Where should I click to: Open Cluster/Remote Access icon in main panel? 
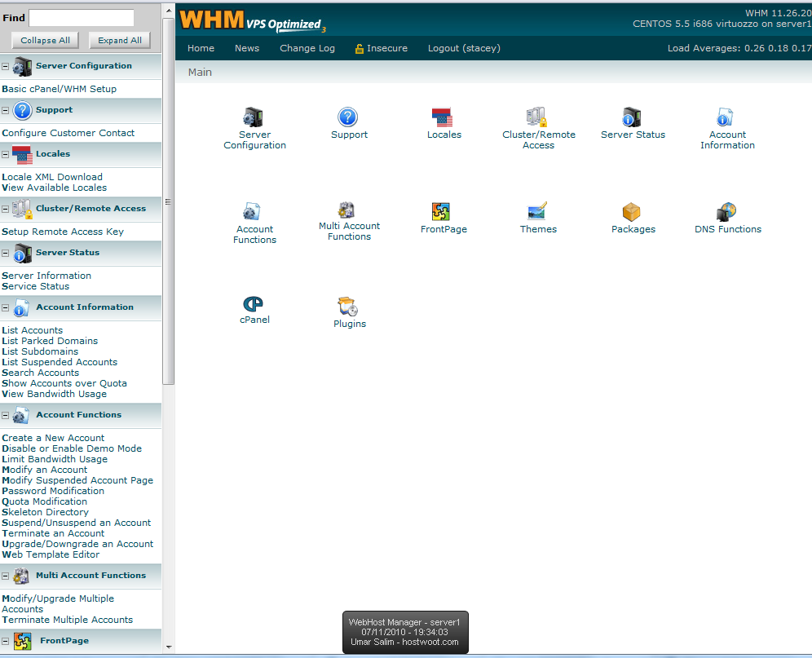[537, 117]
